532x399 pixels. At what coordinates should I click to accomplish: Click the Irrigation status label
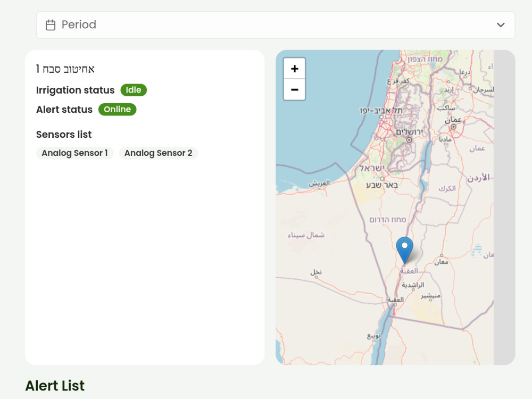coord(76,90)
